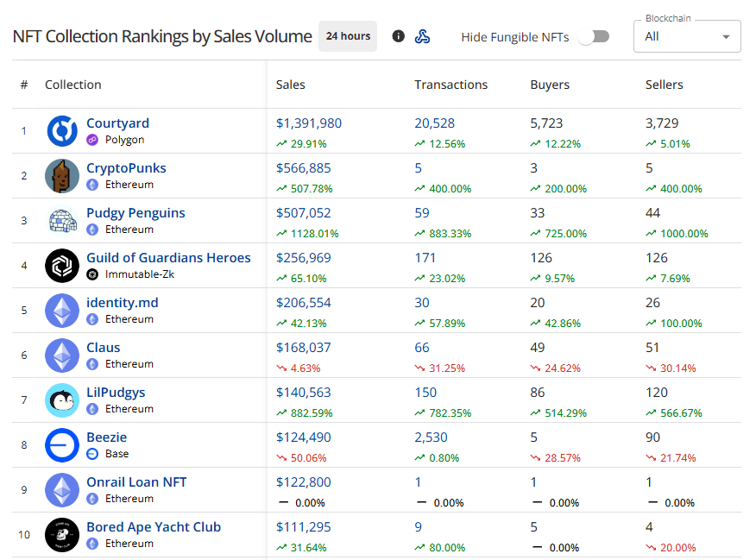Open the Guild of Guardians Heroes link
This screenshot has width=756, height=560.
[x=169, y=257]
